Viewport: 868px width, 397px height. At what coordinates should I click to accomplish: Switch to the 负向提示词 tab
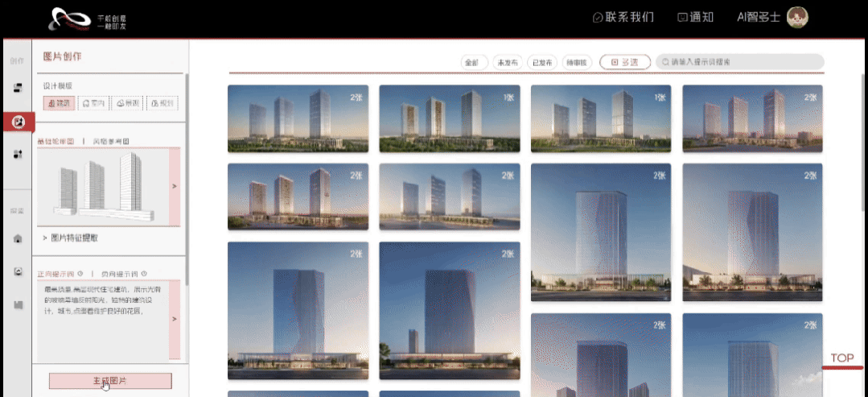click(121, 273)
